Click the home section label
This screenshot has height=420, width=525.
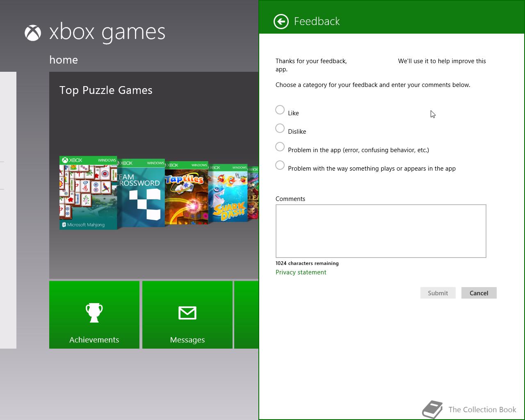(x=64, y=60)
